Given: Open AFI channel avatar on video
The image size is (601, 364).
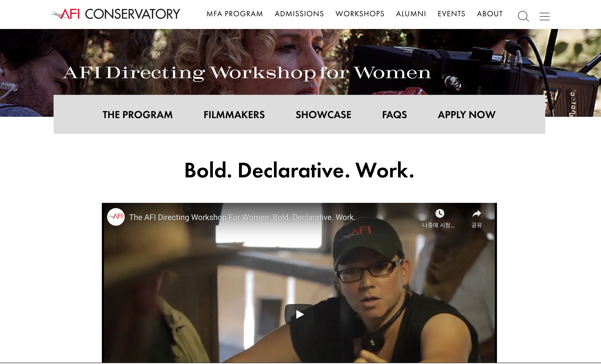Looking at the screenshot, I should click(x=116, y=217).
